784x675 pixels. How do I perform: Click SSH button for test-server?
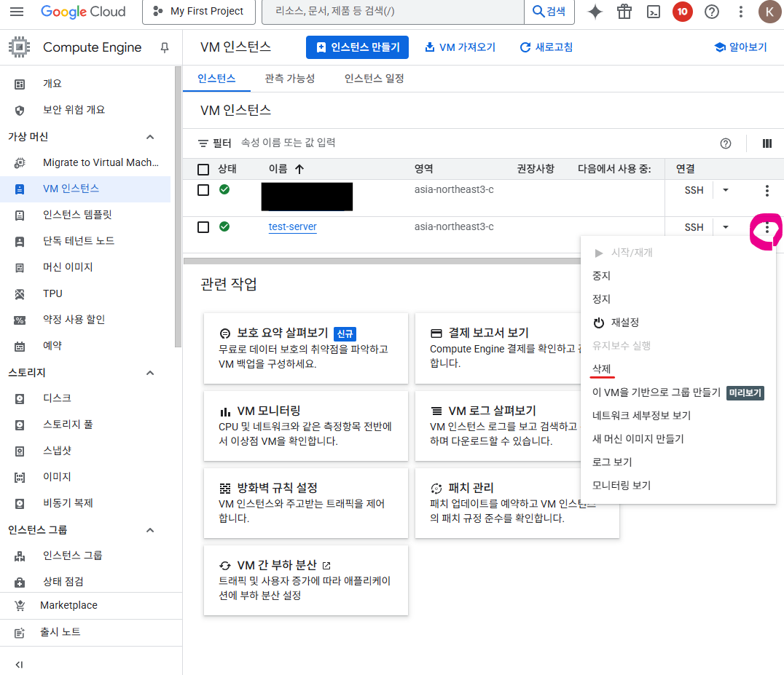pyautogui.click(x=694, y=227)
